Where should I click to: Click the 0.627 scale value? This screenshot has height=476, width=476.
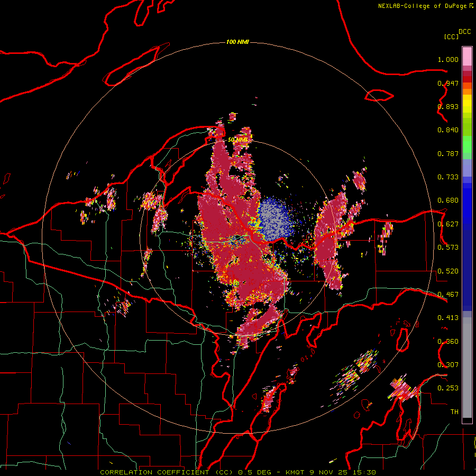pyautogui.click(x=448, y=224)
